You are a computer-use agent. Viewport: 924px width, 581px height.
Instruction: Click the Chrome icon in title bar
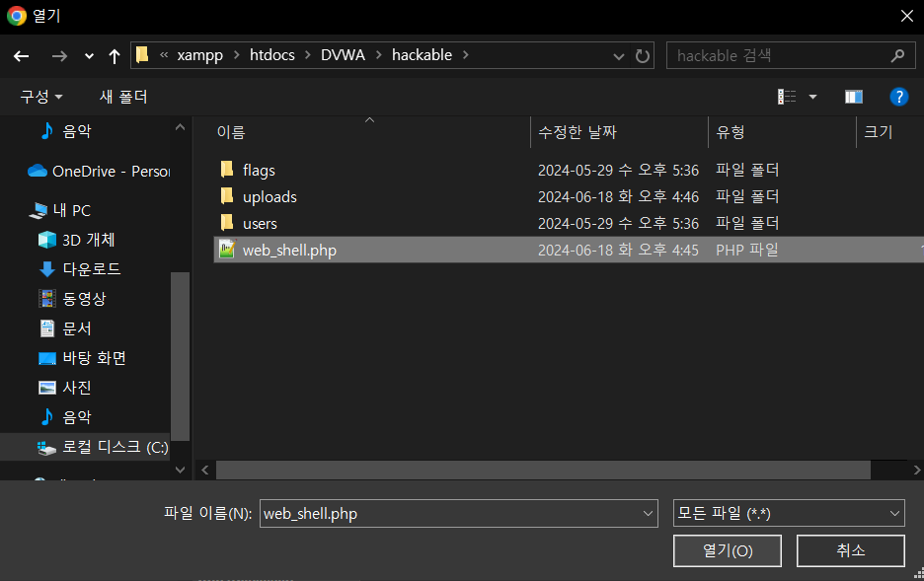click(17, 16)
